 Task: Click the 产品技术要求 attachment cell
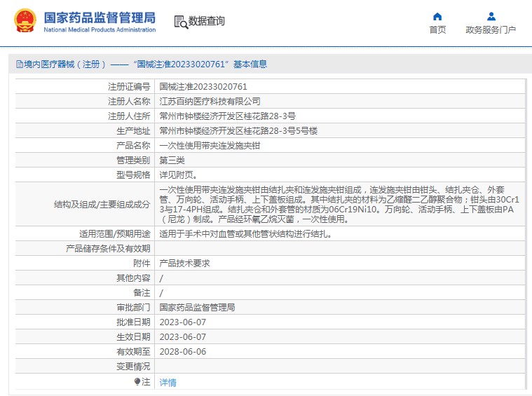(x=185, y=264)
